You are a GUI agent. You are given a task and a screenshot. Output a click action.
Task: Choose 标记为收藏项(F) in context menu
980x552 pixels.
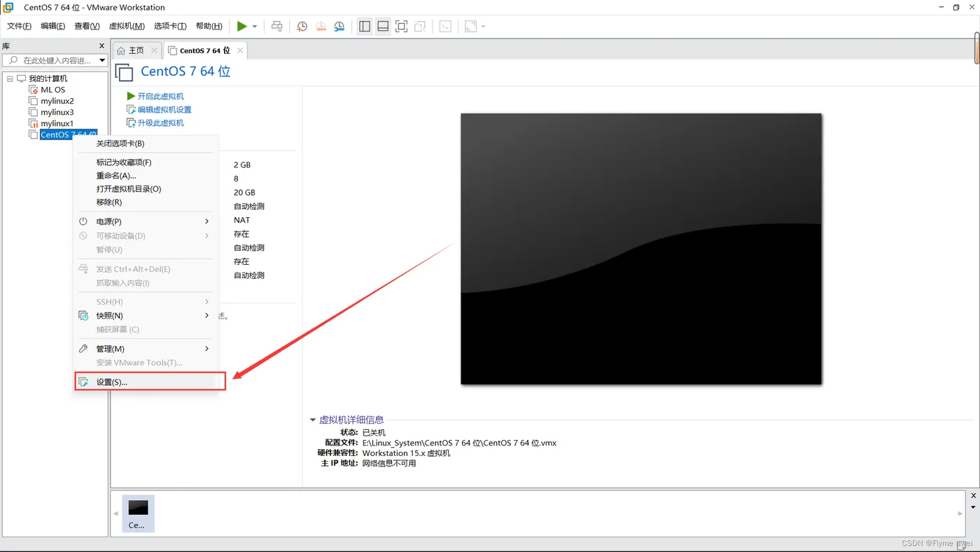(146, 163)
